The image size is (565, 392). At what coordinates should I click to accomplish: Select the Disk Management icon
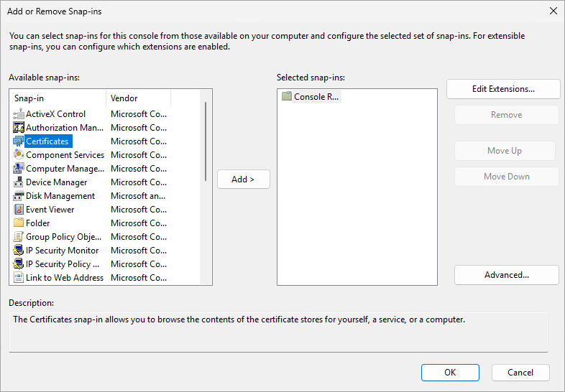pyautogui.click(x=19, y=196)
